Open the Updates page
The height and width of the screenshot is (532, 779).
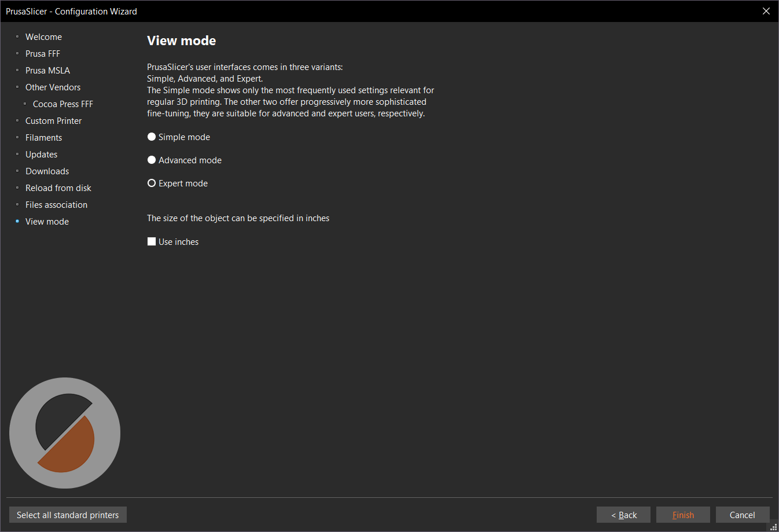(x=41, y=155)
